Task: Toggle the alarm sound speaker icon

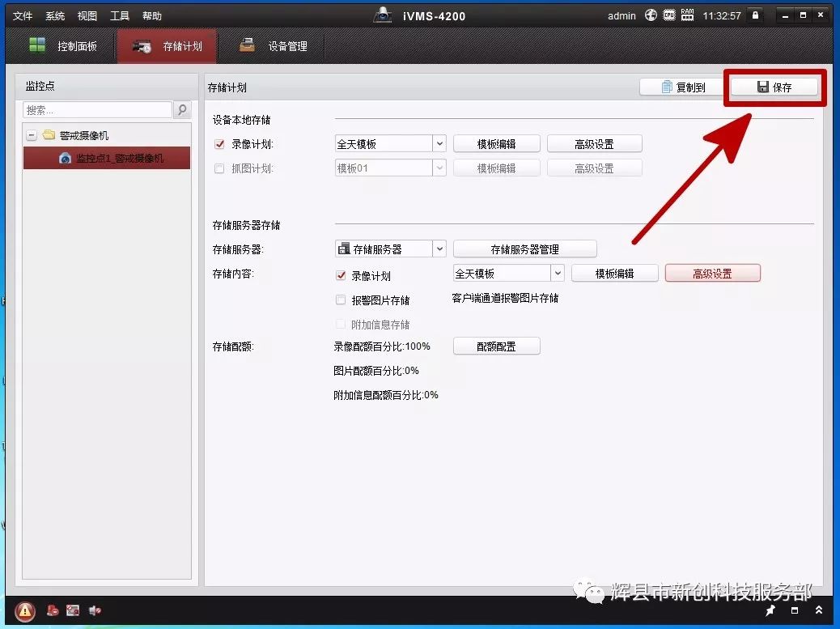Action: (x=95, y=610)
